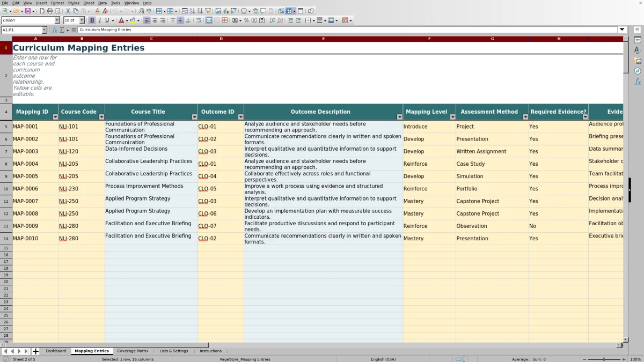Click the column E header
Viewport: 644px width, 362px height.
[323, 39]
